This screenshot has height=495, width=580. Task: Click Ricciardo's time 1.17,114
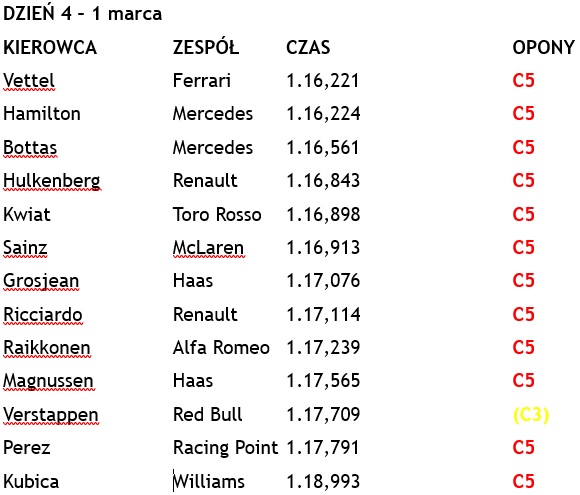tap(323, 315)
